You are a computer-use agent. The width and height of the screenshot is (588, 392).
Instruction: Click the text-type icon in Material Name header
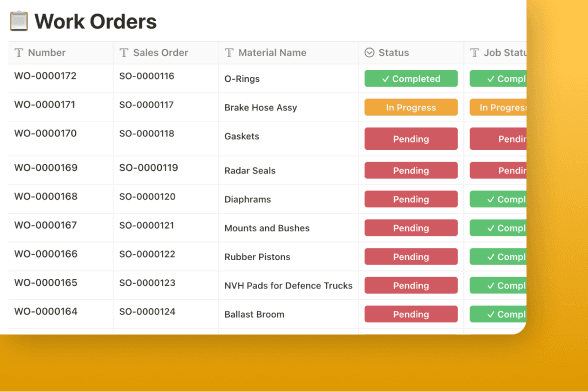coord(229,53)
